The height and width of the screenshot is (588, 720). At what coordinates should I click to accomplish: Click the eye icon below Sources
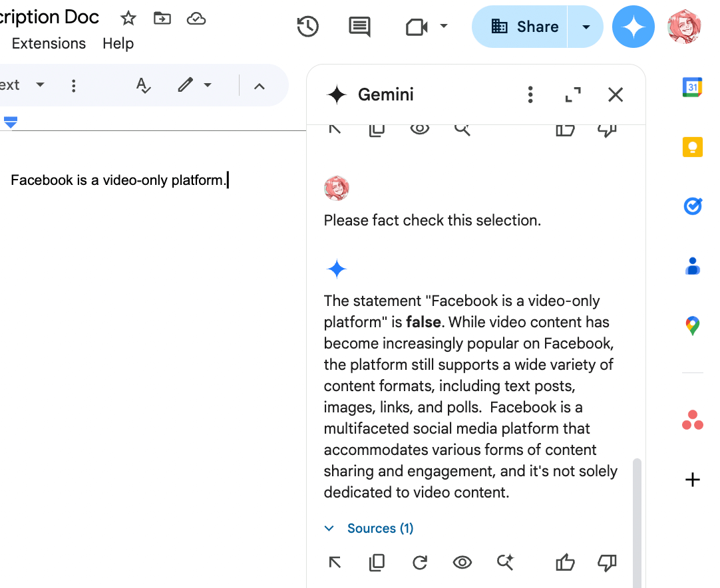(x=462, y=562)
